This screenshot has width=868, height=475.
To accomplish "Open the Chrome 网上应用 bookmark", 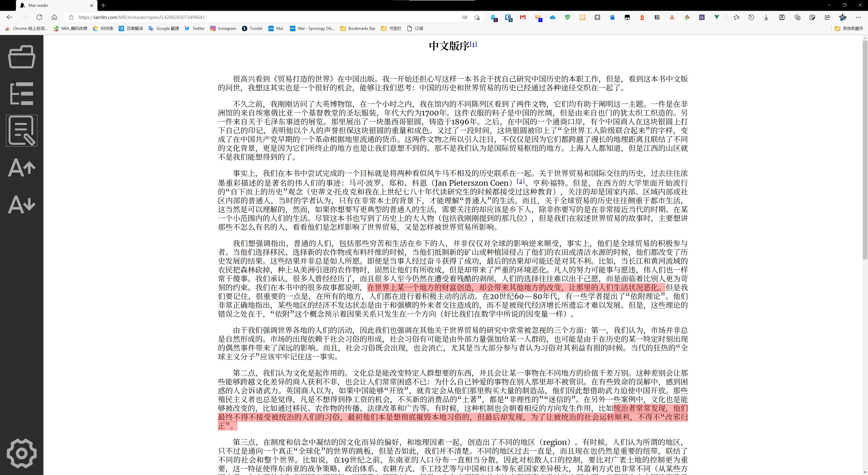I will (x=26, y=28).
